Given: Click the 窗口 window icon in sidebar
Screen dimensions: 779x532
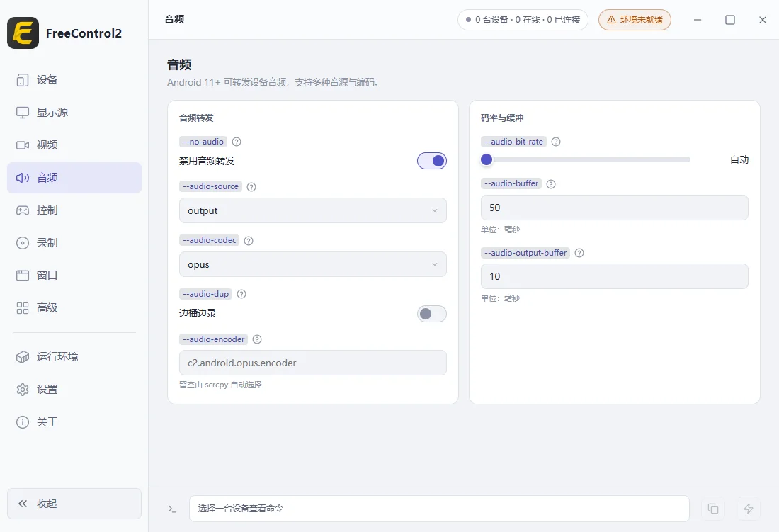Looking at the screenshot, I should [23, 275].
